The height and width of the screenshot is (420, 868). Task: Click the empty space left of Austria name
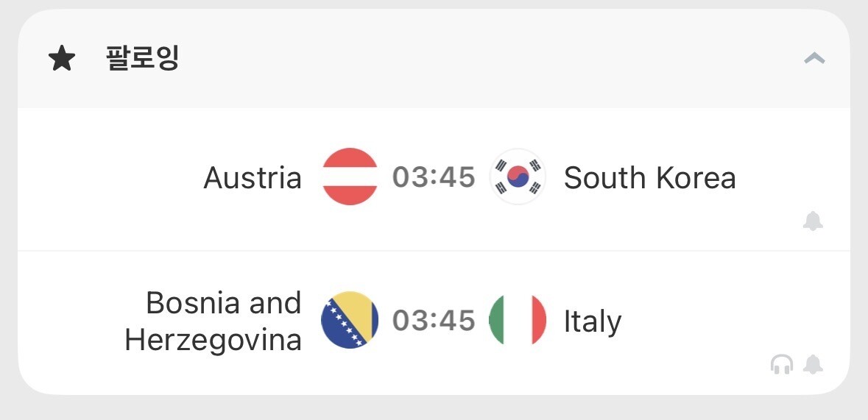tap(103, 178)
